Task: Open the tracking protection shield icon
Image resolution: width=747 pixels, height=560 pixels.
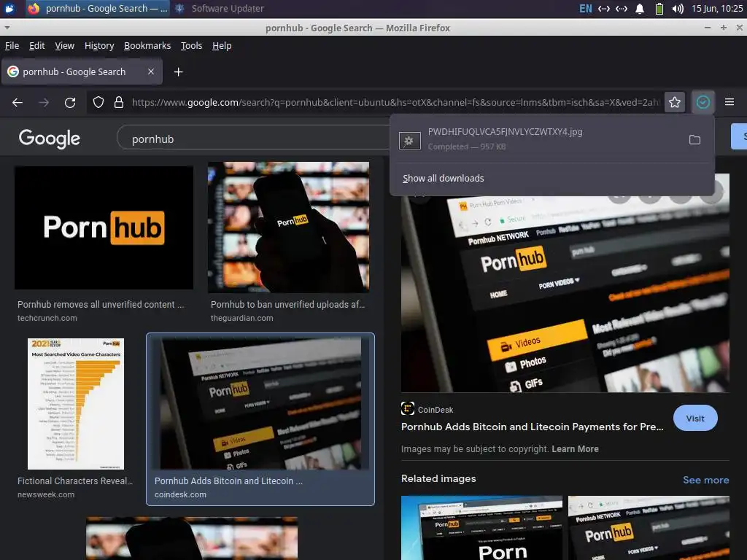Action: [x=98, y=102]
